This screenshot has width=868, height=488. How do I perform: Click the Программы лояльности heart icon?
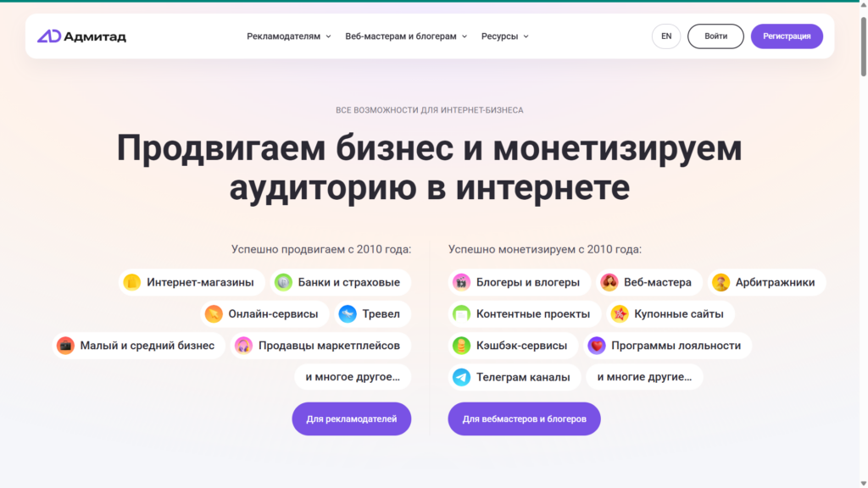pyautogui.click(x=597, y=346)
